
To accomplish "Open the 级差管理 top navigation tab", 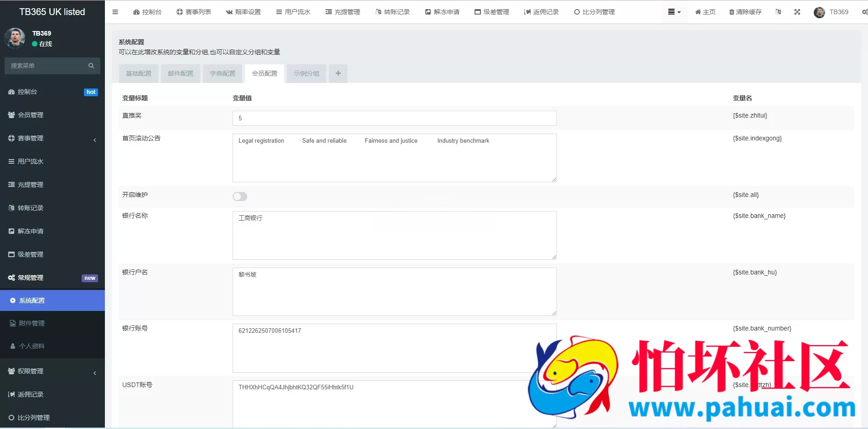I will pyautogui.click(x=492, y=12).
